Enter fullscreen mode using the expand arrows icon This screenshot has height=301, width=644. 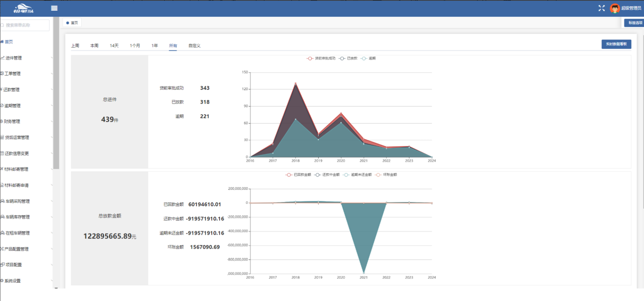coord(601,8)
